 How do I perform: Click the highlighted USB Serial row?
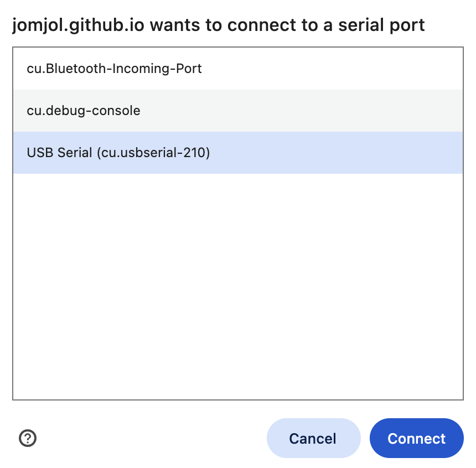coord(237,153)
